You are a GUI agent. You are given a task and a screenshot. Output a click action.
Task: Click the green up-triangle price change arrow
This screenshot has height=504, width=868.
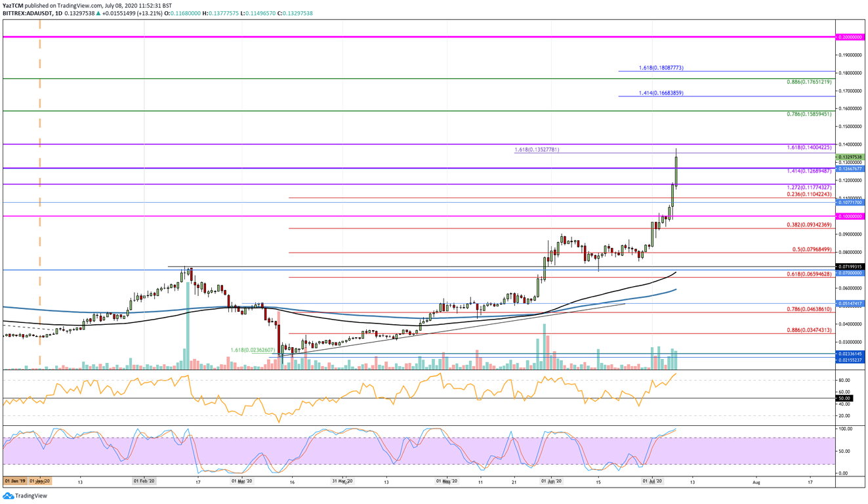point(97,12)
